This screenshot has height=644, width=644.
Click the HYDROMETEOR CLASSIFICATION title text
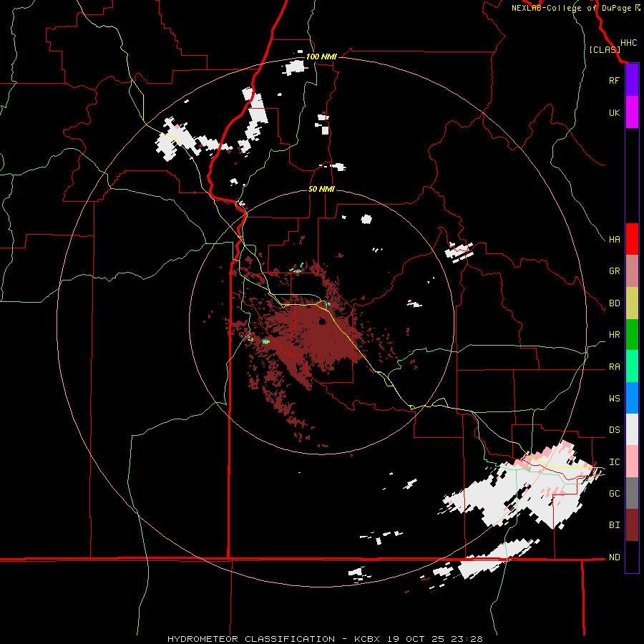(251, 639)
